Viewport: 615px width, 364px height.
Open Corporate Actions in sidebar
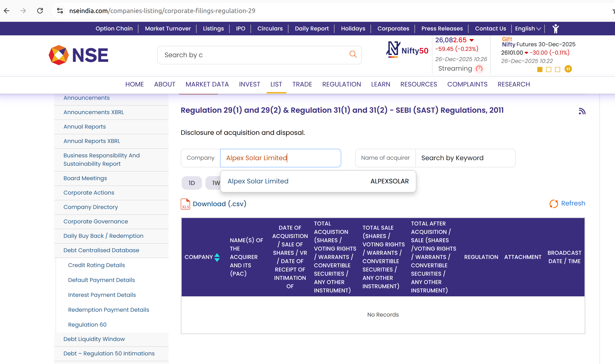tap(89, 193)
